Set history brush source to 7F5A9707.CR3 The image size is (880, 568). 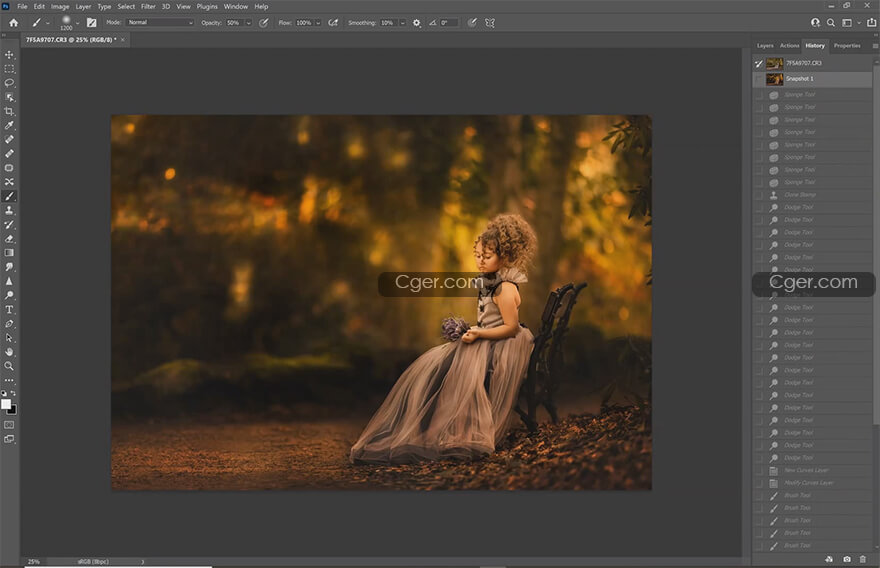tap(759, 63)
